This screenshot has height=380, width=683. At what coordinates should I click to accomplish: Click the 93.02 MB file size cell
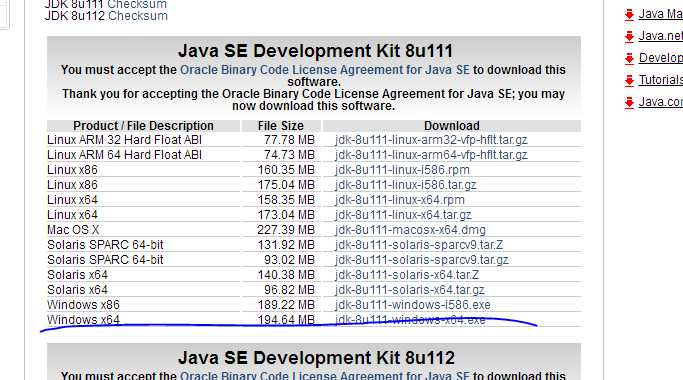[289, 260]
